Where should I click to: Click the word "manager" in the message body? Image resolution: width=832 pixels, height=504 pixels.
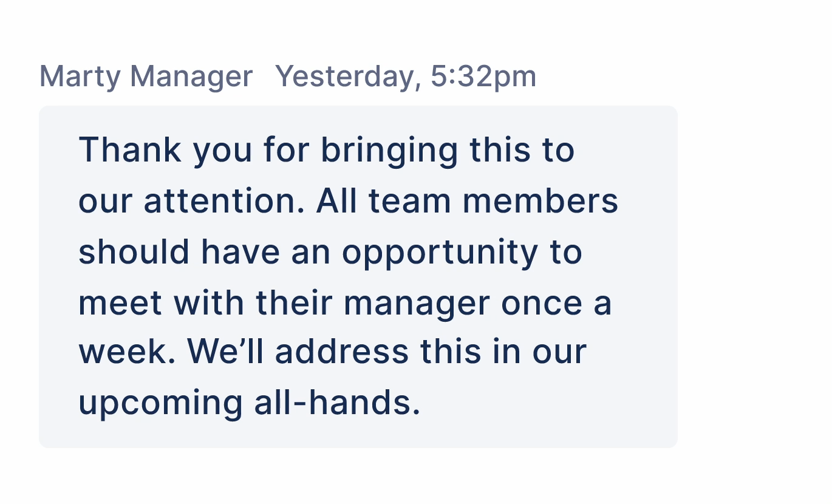[x=417, y=304]
